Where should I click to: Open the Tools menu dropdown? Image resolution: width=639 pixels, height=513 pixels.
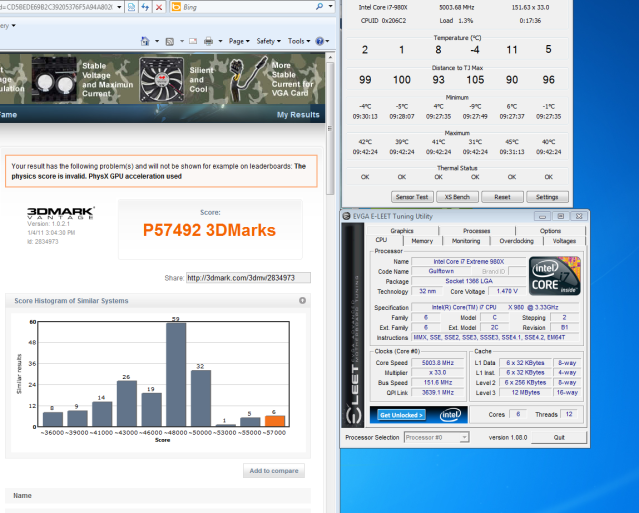click(x=299, y=41)
